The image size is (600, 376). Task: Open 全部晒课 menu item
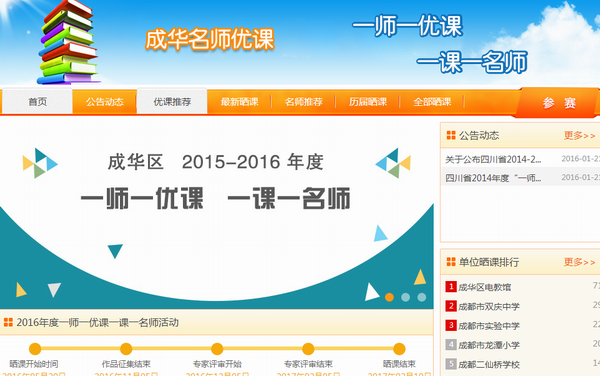432,102
